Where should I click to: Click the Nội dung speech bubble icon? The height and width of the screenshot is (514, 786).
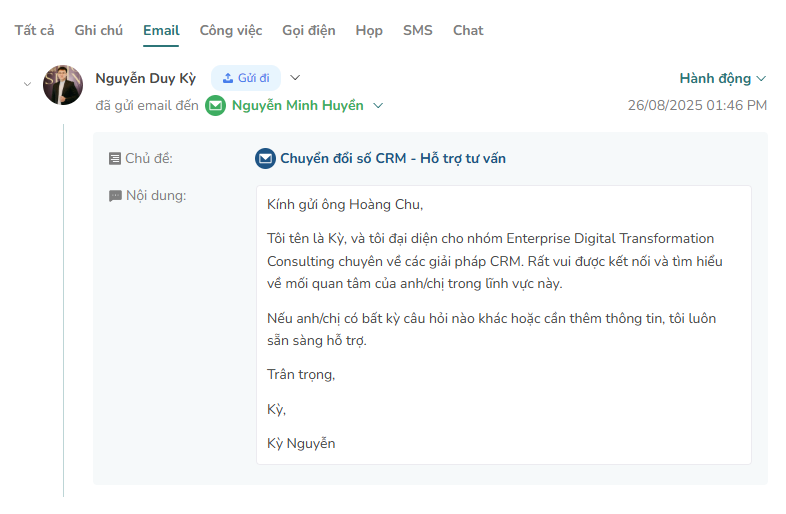115,196
